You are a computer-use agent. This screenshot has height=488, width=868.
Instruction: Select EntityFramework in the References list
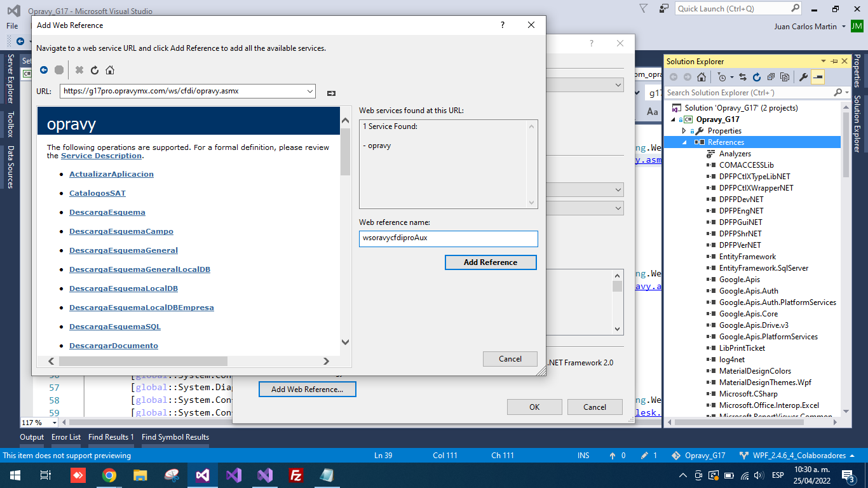tap(747, 257)
